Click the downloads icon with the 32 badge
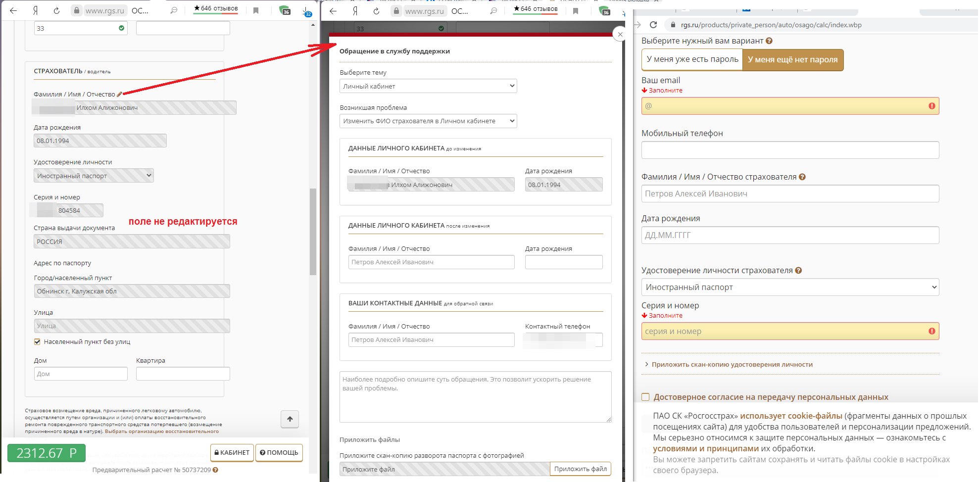980x482 pixels. pyautogui.click(x=307, y=11)
